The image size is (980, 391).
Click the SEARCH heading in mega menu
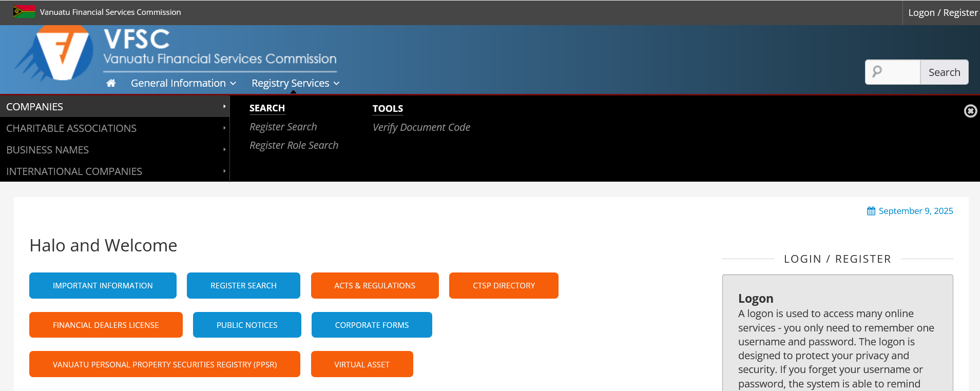point(267,108)
